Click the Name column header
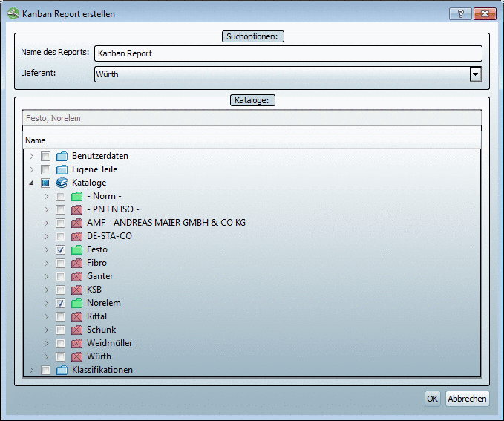Screen dimensions: 504x421 [252, 140]
